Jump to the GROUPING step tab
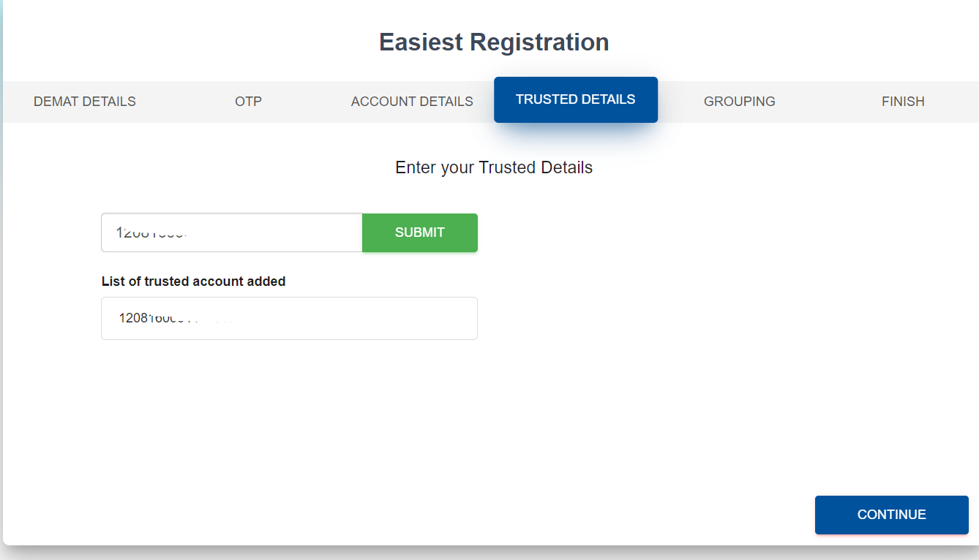Image resolution: width=979 pixels, height=560 pixels. [x=739, y=102]
